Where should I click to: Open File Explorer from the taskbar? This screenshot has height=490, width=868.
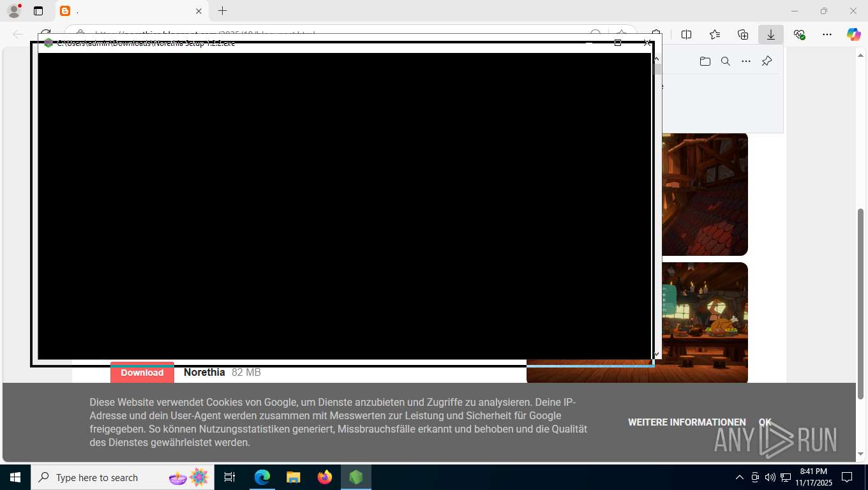pos(294,477)
